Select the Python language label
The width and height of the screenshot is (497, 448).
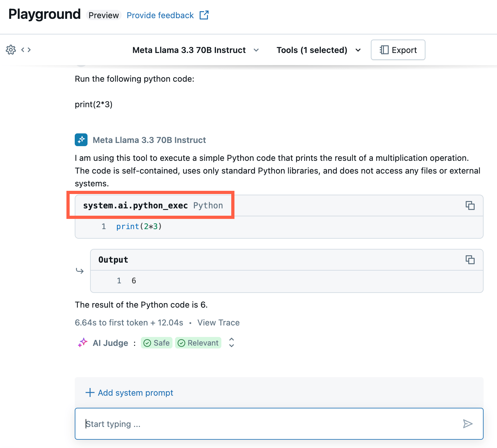tap(208, 205)
